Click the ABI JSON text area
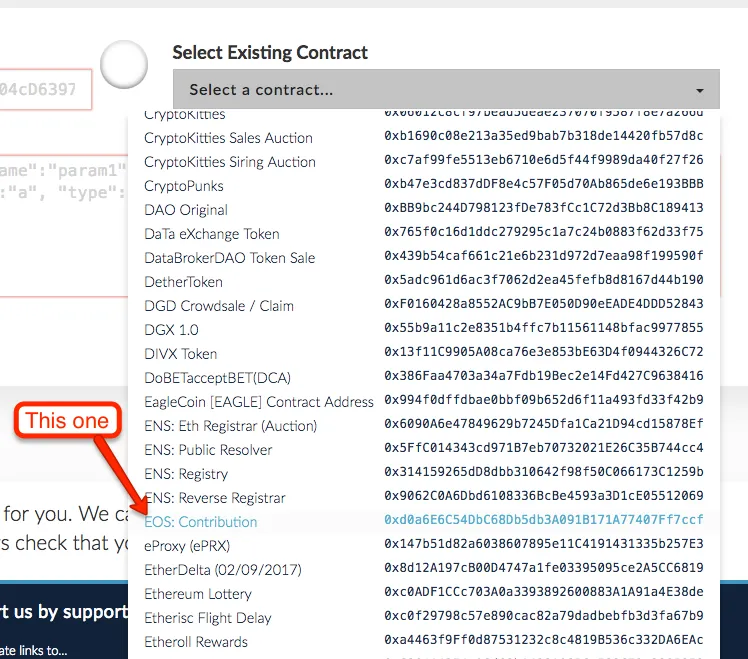The image size is (748, 659). (63, 225)
